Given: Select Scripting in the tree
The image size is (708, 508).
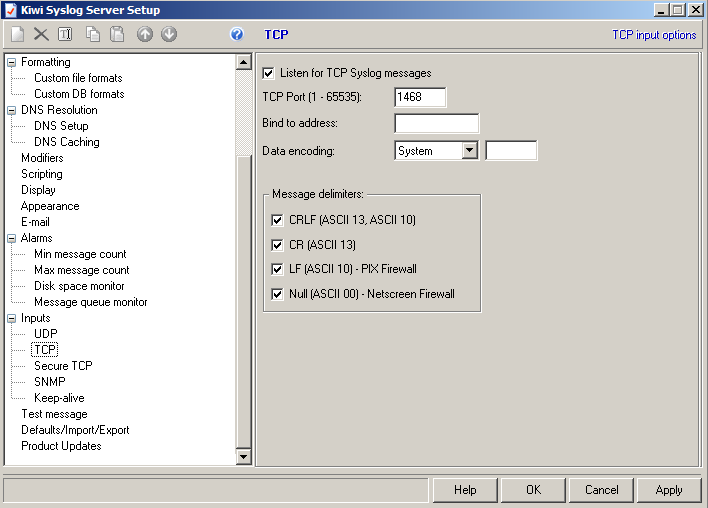Looking at the screenshot, I should pos(42,174).
